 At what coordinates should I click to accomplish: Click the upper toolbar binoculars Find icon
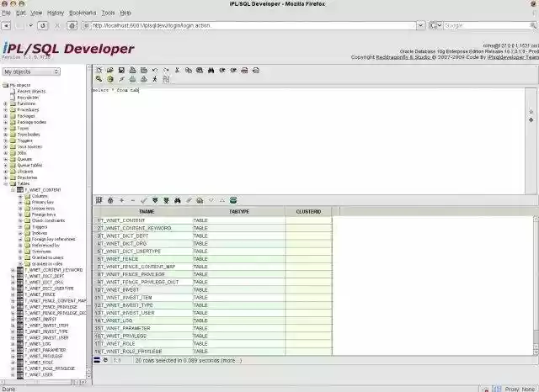coord(211,71)
